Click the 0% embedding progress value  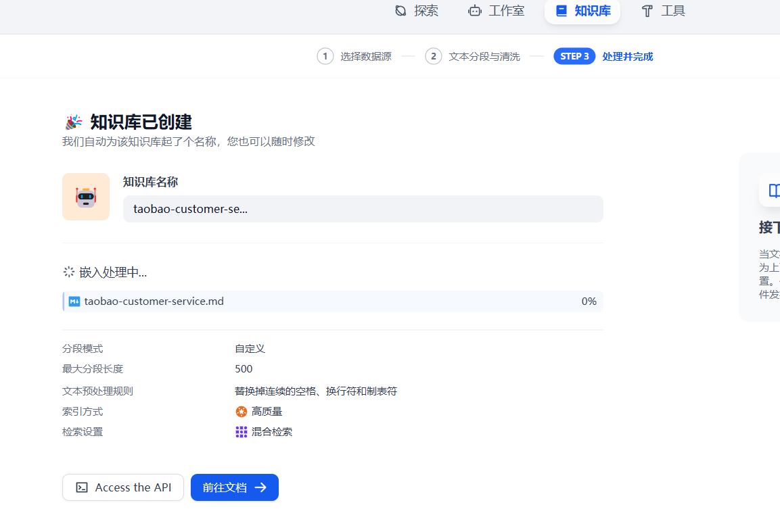(589, 301)
